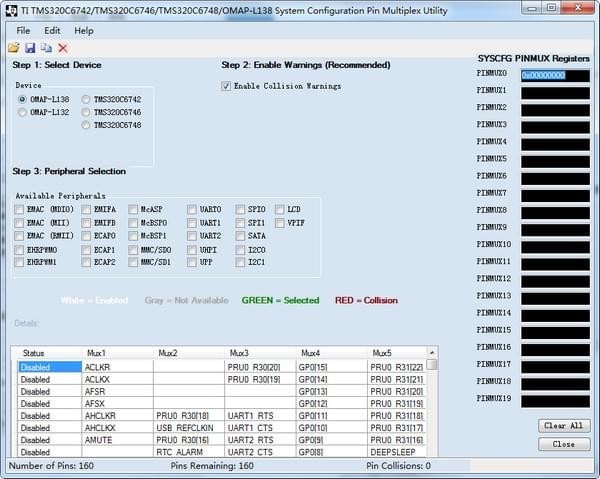Click the red X delete toolbar icon

[x=63, y=48]
